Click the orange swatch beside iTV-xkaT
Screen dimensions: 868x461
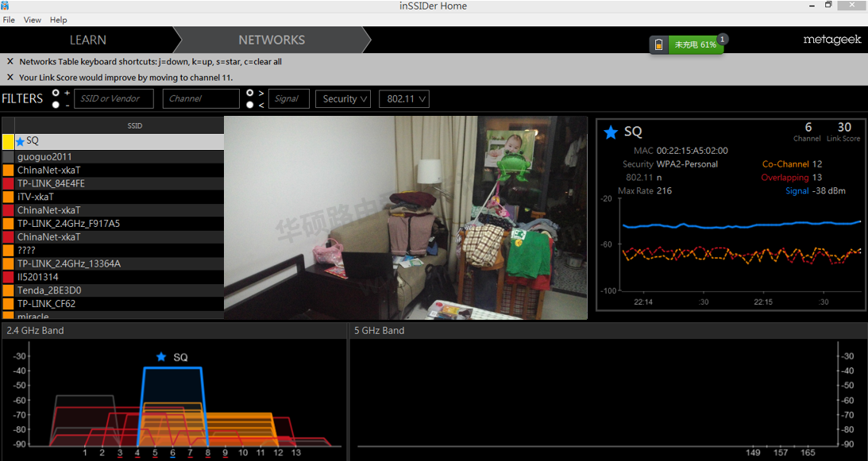click(8, 197)
